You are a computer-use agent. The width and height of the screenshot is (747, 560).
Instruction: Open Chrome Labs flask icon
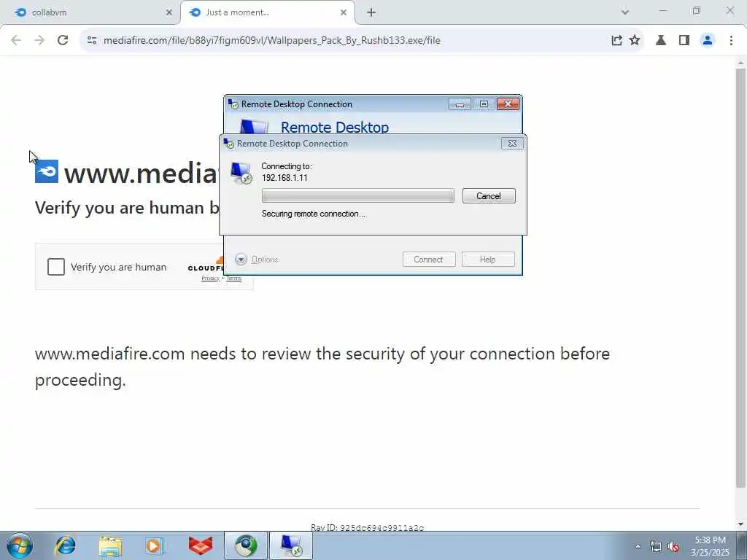pos(661,41)
